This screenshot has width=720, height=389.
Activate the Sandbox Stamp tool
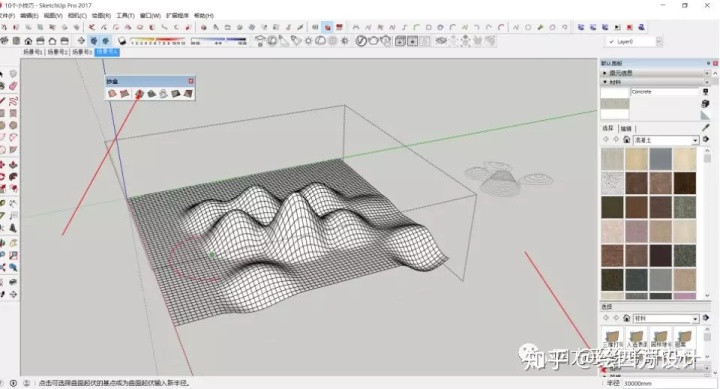(x=151, y=94)
